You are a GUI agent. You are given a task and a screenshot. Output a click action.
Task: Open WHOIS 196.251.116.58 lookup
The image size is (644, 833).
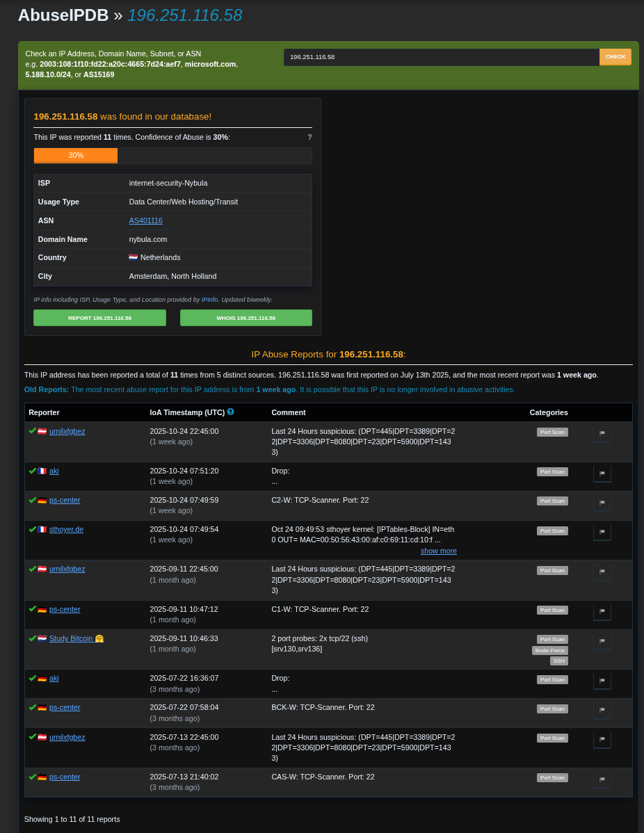[x=245, y=318]
